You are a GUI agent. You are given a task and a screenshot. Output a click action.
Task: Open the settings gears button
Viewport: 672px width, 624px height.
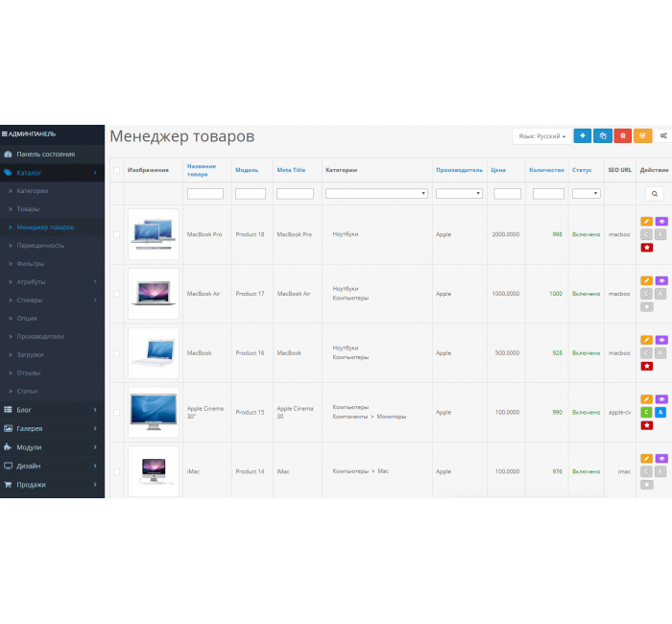click(663, 136)
